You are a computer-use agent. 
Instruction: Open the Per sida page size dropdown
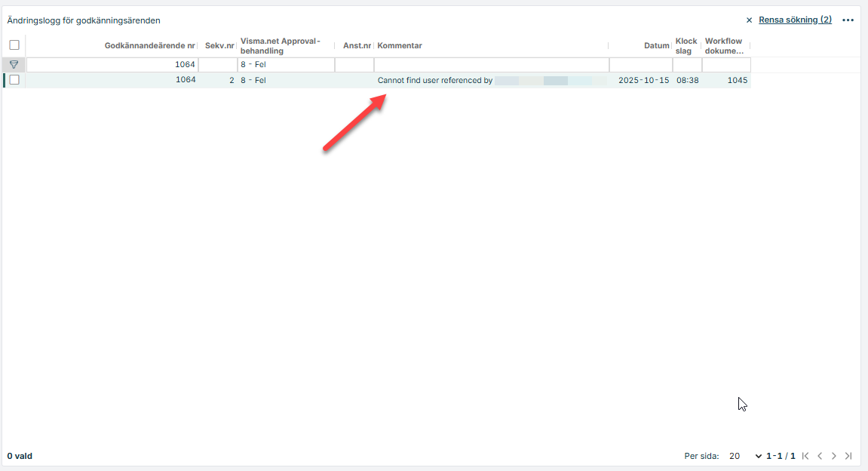(745, 456)
